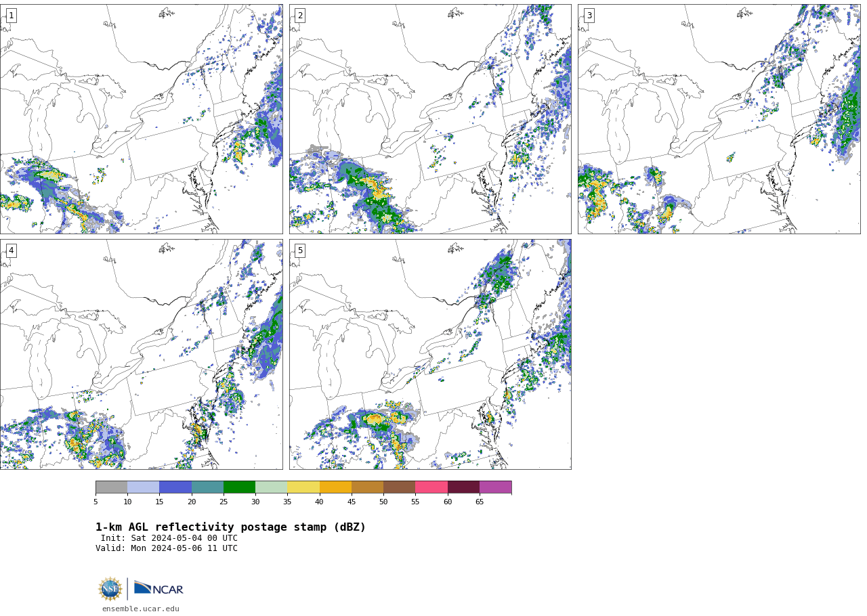Click the blue 15-20 dBZ swatch
This screenshot has width=867, height=616.
(x=175, y=487)
